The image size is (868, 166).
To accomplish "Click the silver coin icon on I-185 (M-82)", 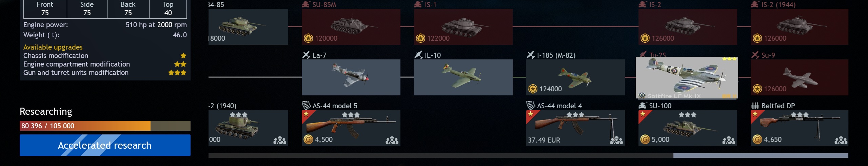I will click(533, 89).
